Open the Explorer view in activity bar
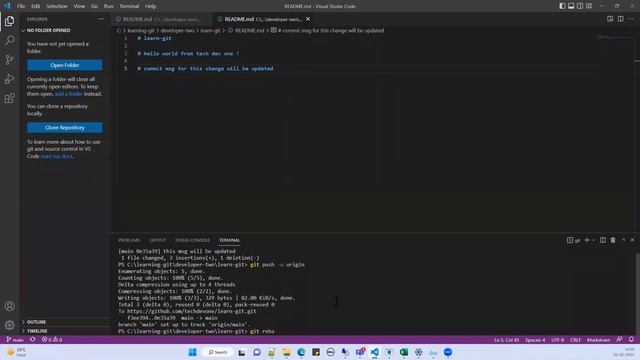The height and width of the screenshot is (360, 640). click(9, 21)
